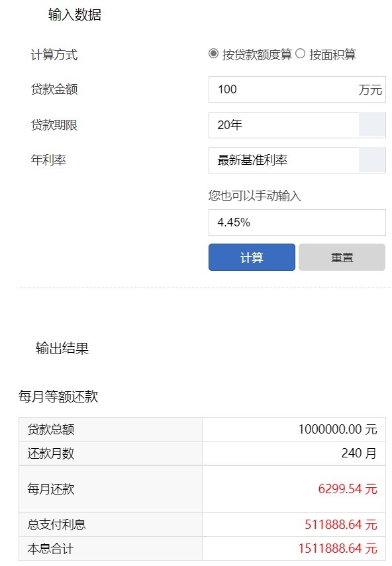The width and height of the screenshot is (392, 566).
Task: Click the 按面积算 label text
Action: click(x=332, y=54)
